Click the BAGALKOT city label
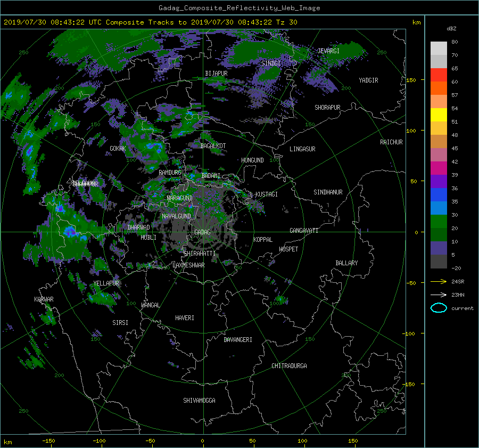479x448 pixels. [213, 146]
